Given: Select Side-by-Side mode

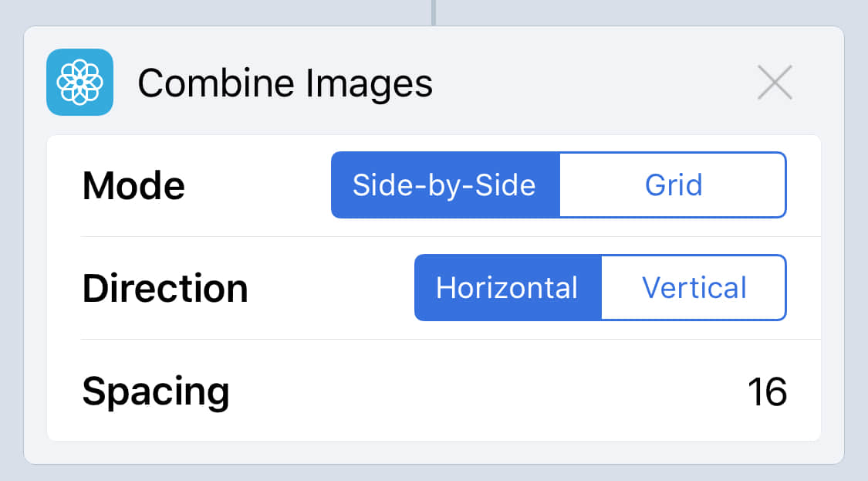Looking at the screenshot, I should pos(444,185).
